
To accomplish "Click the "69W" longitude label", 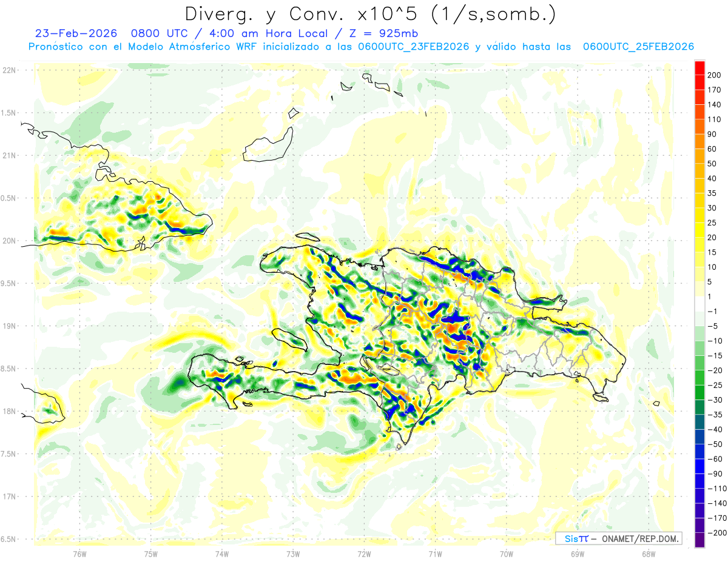I will (x=577, y=554).
